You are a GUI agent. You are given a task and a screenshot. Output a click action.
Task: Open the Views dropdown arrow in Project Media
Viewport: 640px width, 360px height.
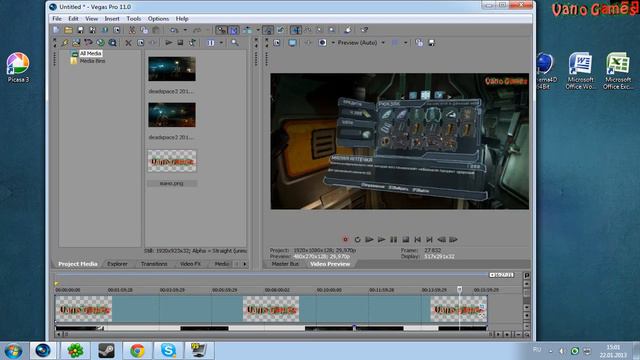pyautogui.click(x=221, y=42)
